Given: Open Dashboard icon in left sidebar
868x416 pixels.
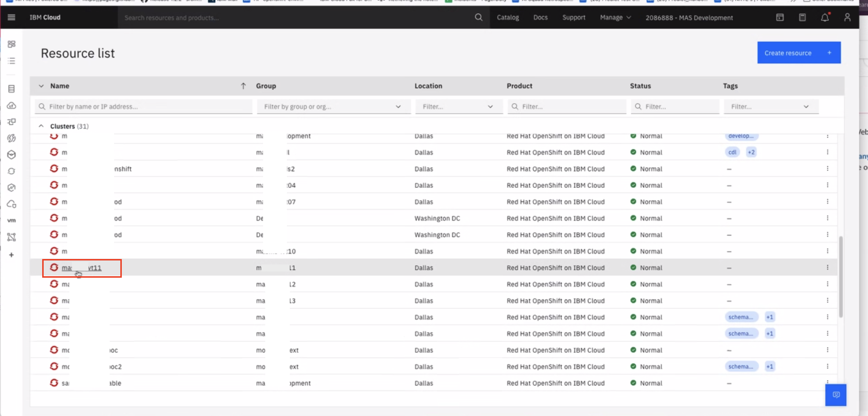Looking at the screenshot, I should point(11,44).
